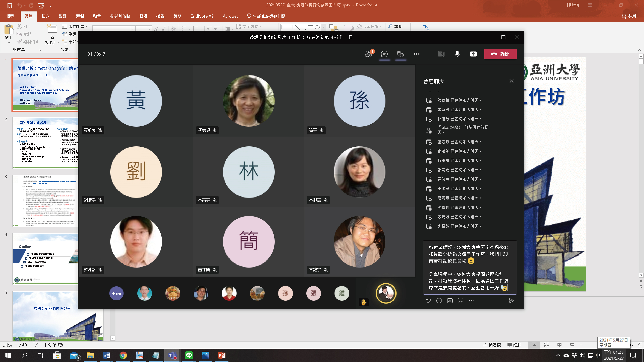The height and width of the screenshot is (362, 644).
Task: Show hidden system tray icons chevron
Action: 558,355
